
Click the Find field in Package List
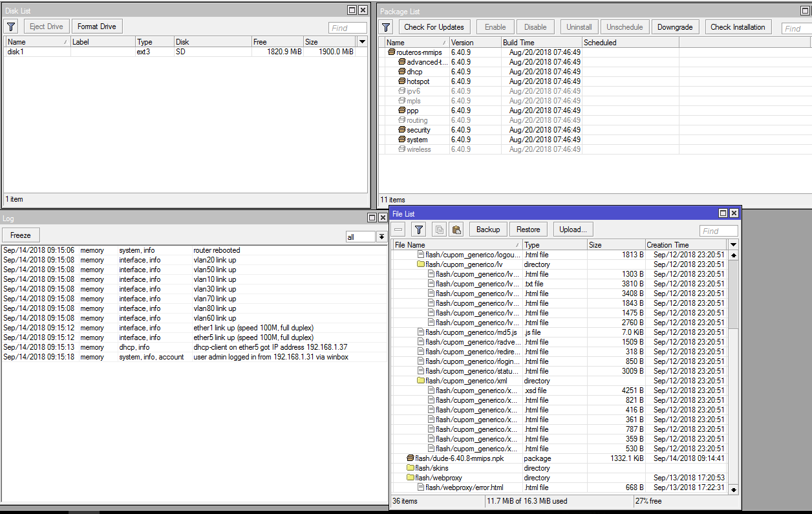[x=796, y=28]
